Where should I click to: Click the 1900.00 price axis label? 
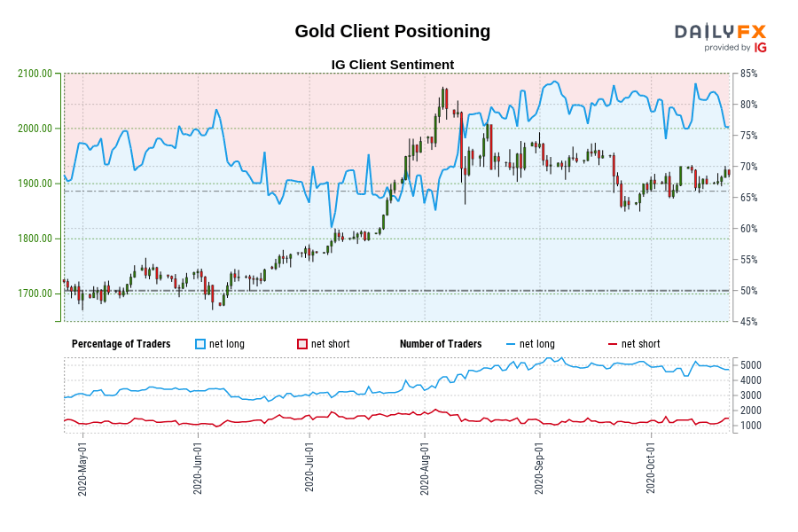point(35,184)
